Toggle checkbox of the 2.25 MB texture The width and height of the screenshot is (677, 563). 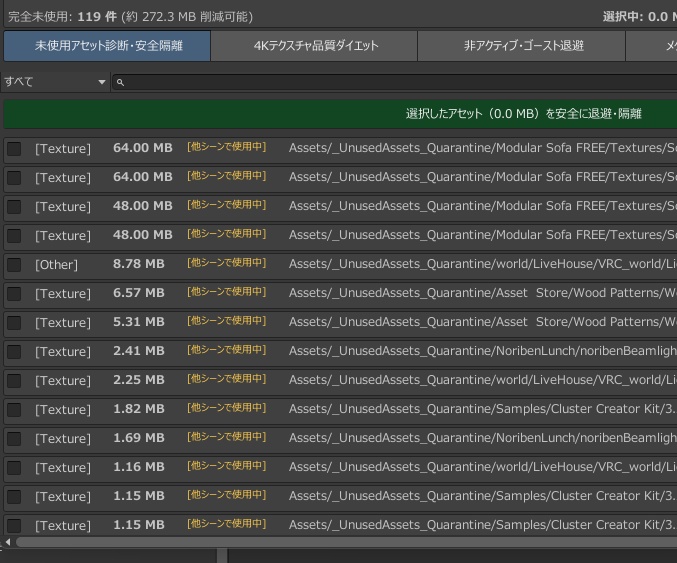(x=14, y=380)
